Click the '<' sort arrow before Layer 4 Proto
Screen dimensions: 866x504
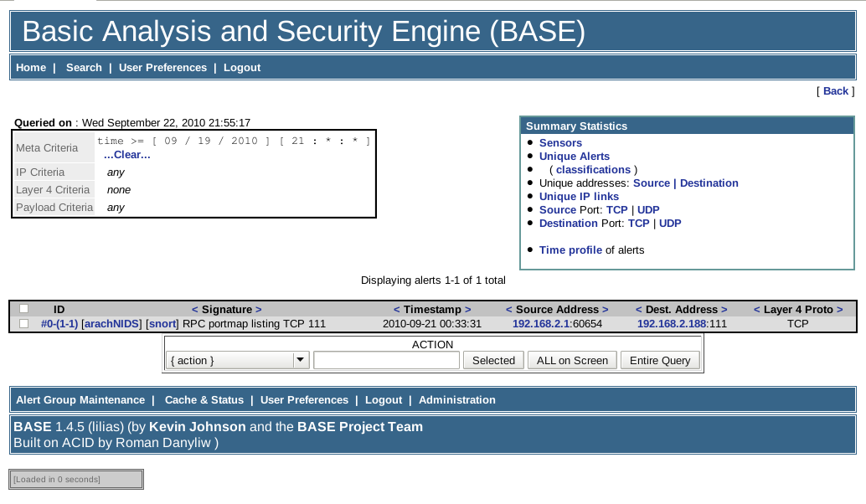tap(757, 310)
